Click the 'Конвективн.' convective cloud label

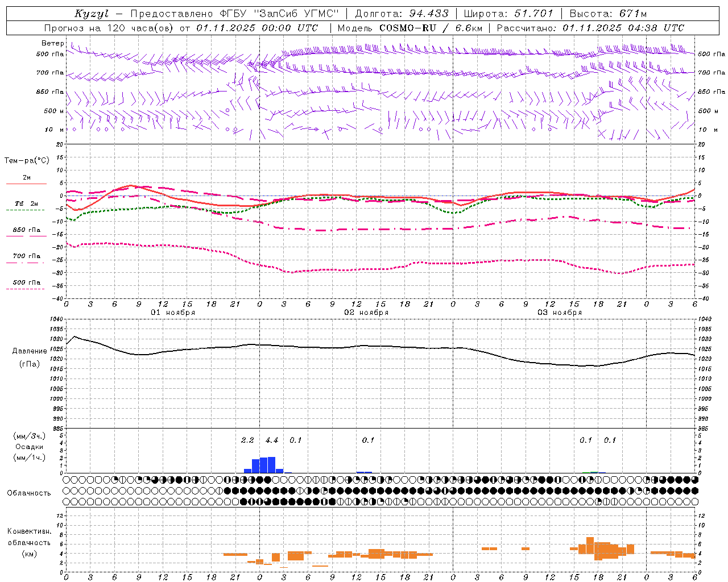(x=29, y=531)
